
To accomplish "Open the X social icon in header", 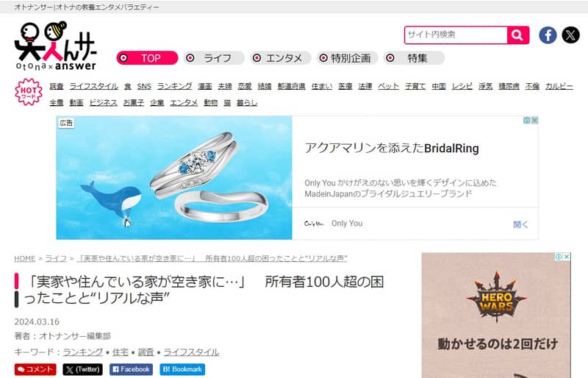I will (x=570, y=35).
